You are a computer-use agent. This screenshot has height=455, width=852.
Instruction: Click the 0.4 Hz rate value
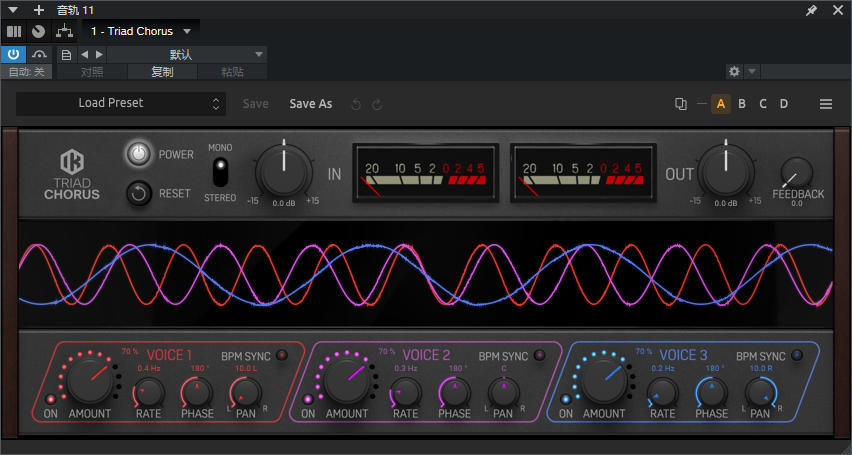(148, 369)
